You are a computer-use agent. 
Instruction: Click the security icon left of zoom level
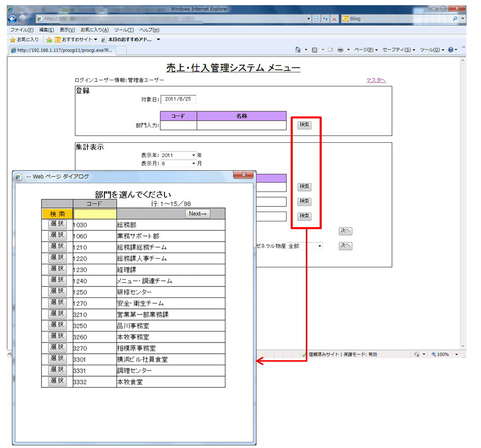(x=416, y=354)
